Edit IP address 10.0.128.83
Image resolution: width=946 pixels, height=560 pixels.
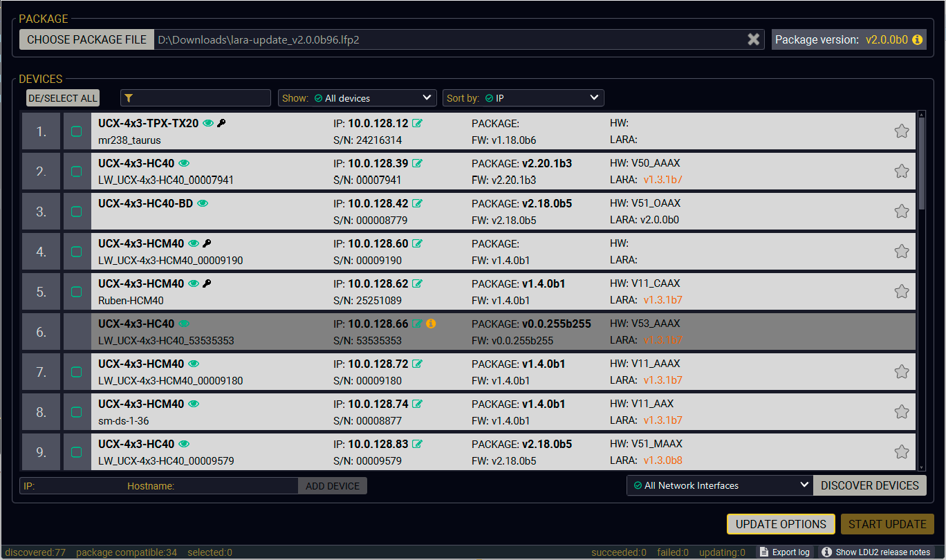coord(417,444)
